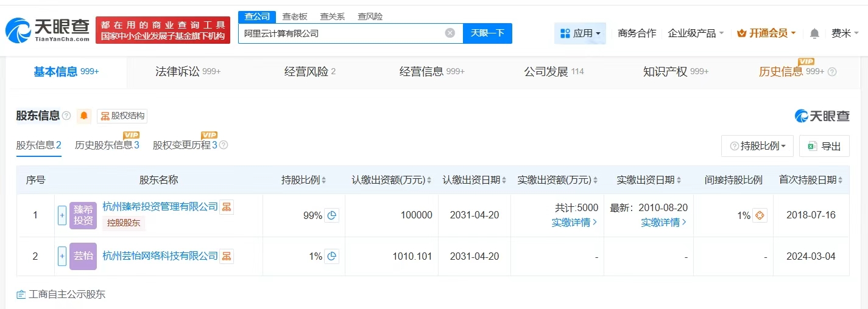Click the 臻希投资 purple avatar
Screen dimensions: 868x309
click(83, 215)
